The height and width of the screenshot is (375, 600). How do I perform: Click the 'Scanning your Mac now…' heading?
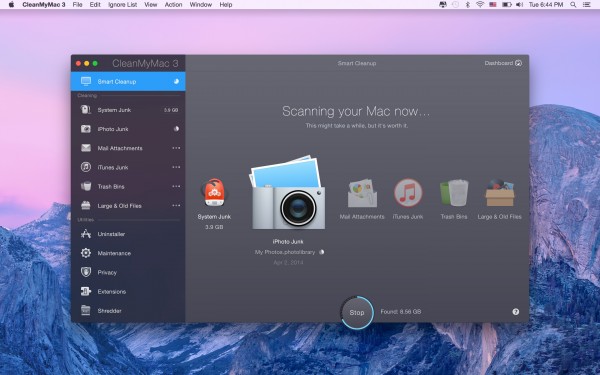click(356, 111)
